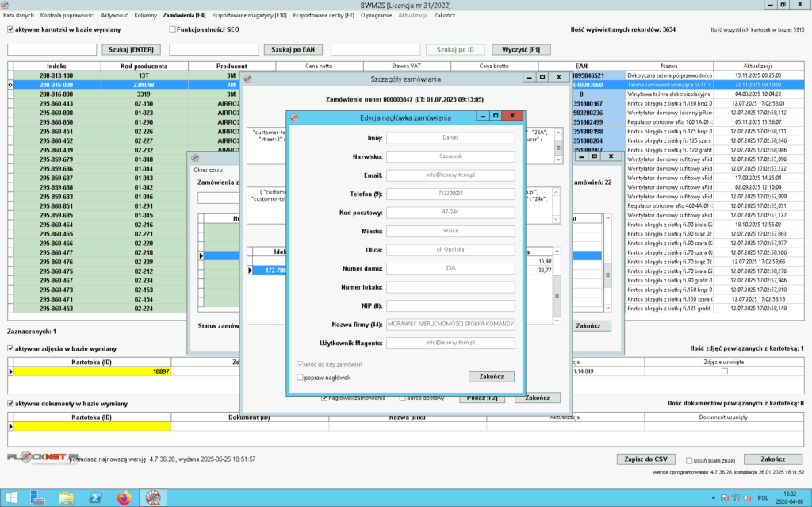
Task: Check the 'usuń białe znaki' option
Action: [687, 459]
